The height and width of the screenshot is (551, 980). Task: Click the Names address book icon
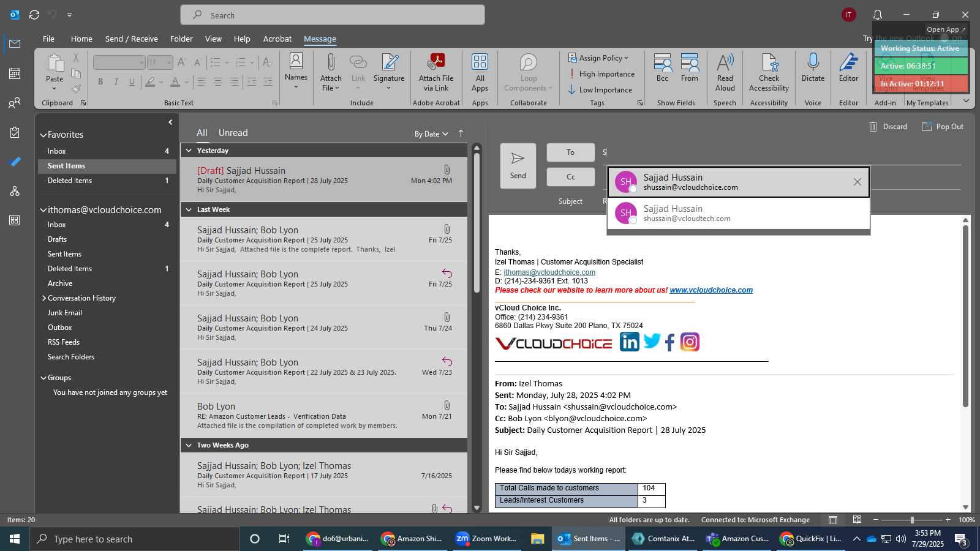click(296, 61)
